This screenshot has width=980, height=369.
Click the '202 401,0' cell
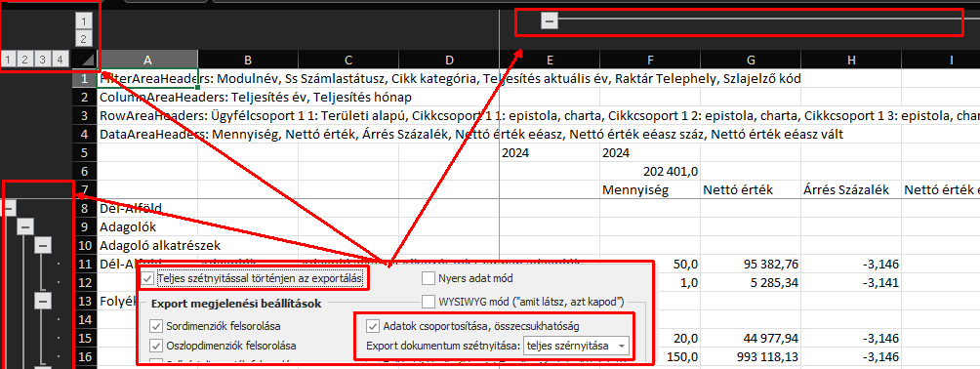[x=651, y=172]
